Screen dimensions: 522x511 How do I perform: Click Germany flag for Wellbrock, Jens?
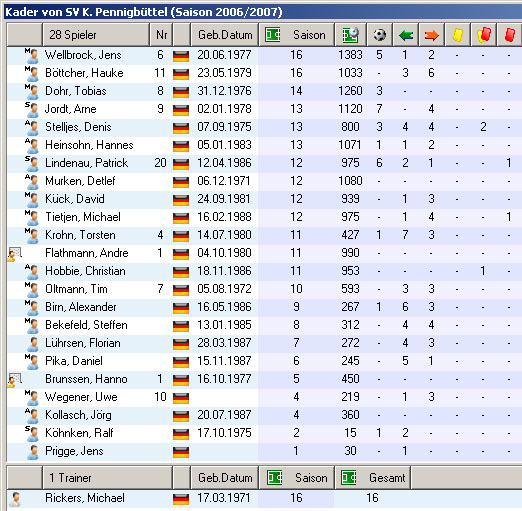[x=181, y=56]
